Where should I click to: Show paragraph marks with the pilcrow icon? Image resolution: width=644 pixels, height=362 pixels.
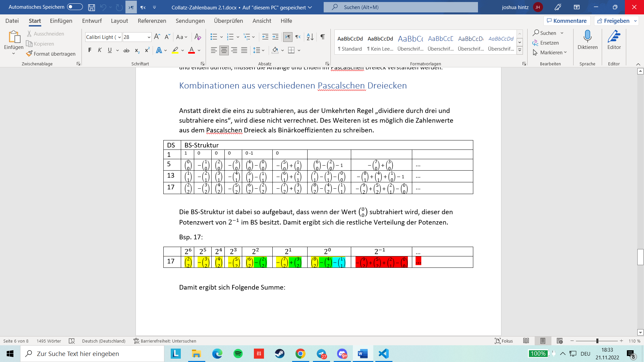pos(322,37)
